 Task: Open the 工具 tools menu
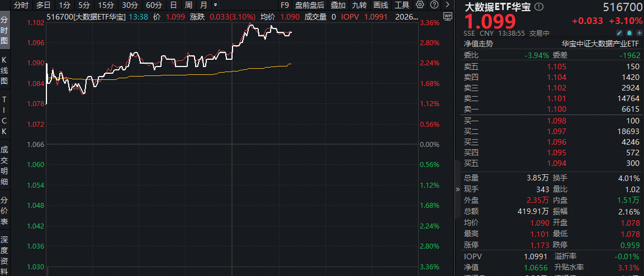coord(401,5)
